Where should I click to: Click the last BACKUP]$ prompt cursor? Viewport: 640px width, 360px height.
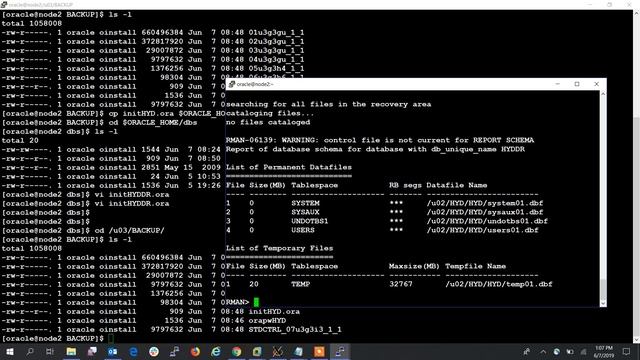111,338
